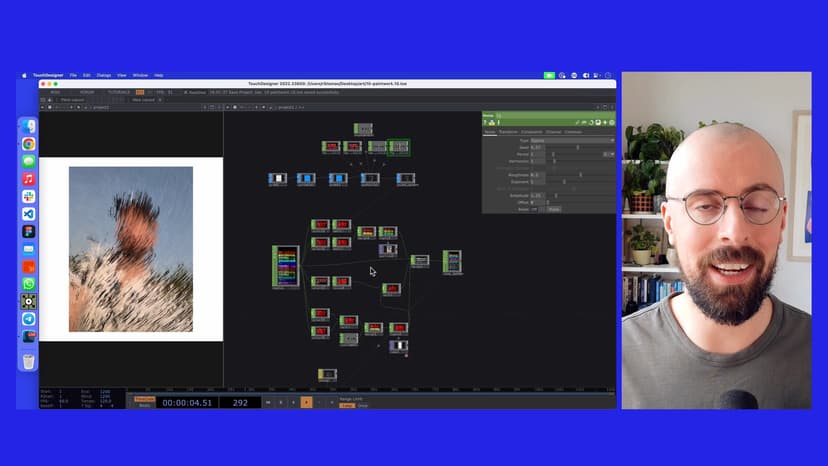The height and width of the screenshot is (466, 828).
Task: Open the View menu in menu bar
Action: click(x=121, y=76)
